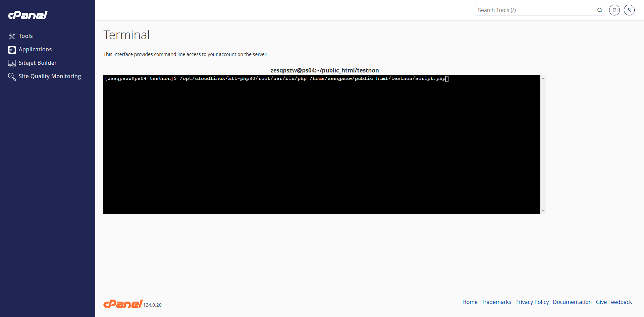The image size is (644, 317).
Task: Open the Trademarks footer link
Action: (496, 302)
